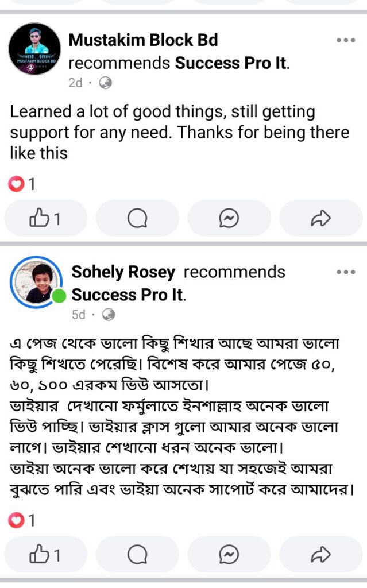Open three-dot options on Sohely Rosey's post
Image resolution: width=367 pixels, height=588 pixels.
(x=346, y=272)
